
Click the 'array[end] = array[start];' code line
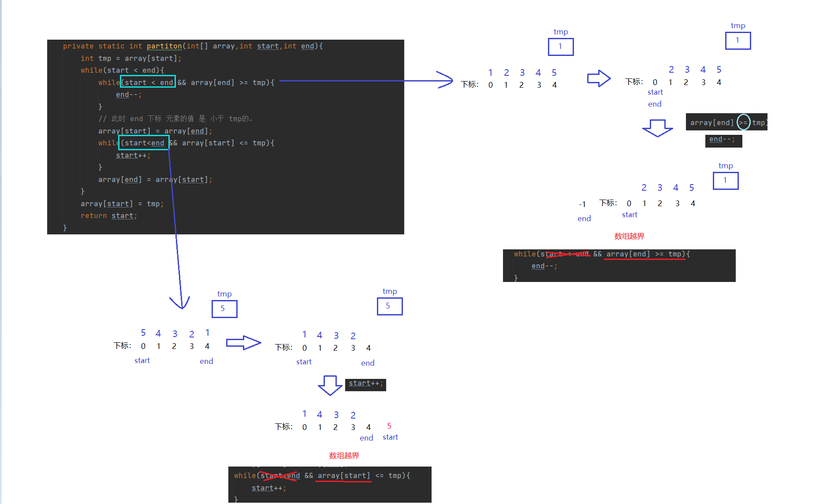click(155, 179)
